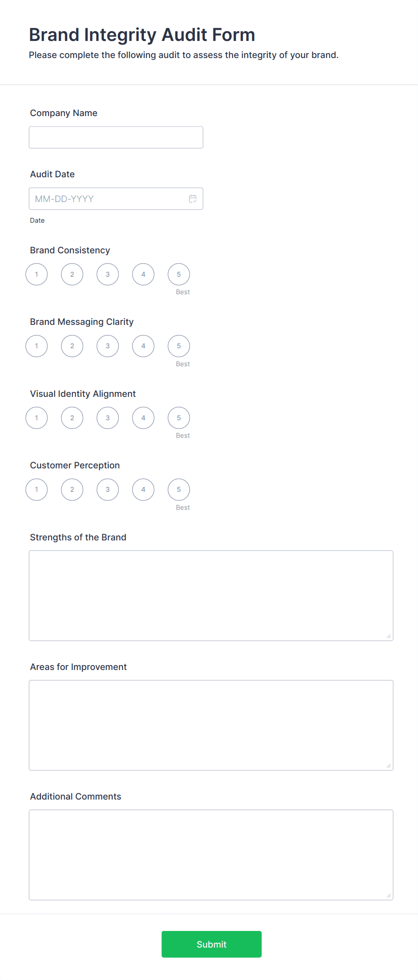Viewport: 418px width, 980px height.
Task: Select rating 4 for Brand Consistency
Action: click(x=143, y=274)
